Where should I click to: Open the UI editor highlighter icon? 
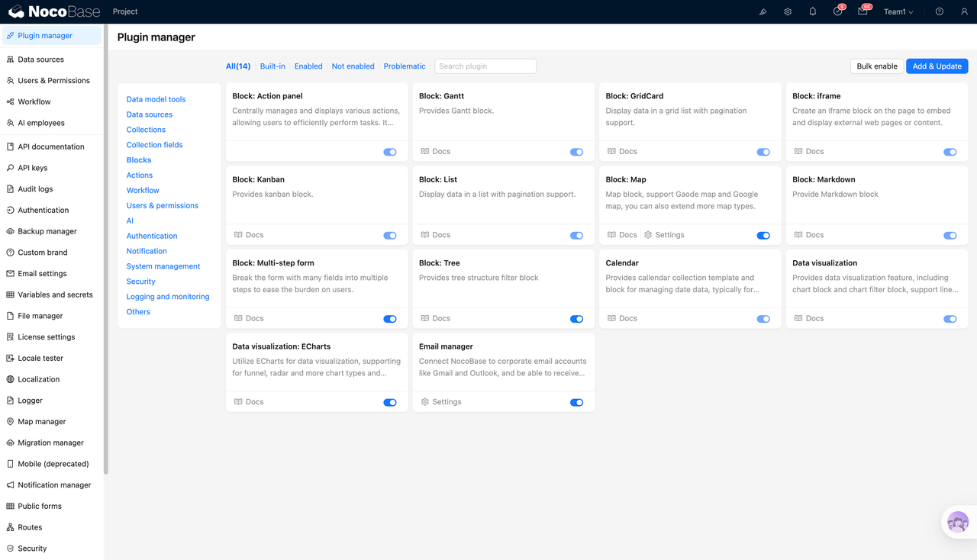point(763,11)
